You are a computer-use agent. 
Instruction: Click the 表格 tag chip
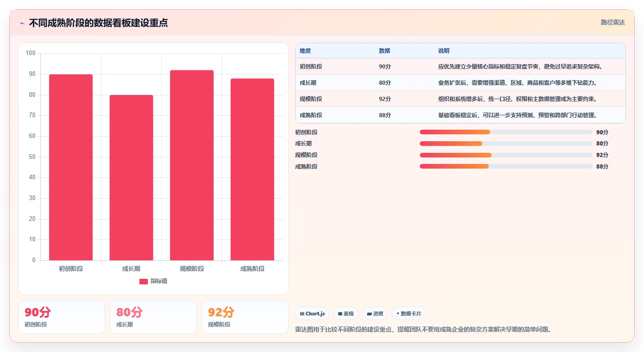click(346, 314)
